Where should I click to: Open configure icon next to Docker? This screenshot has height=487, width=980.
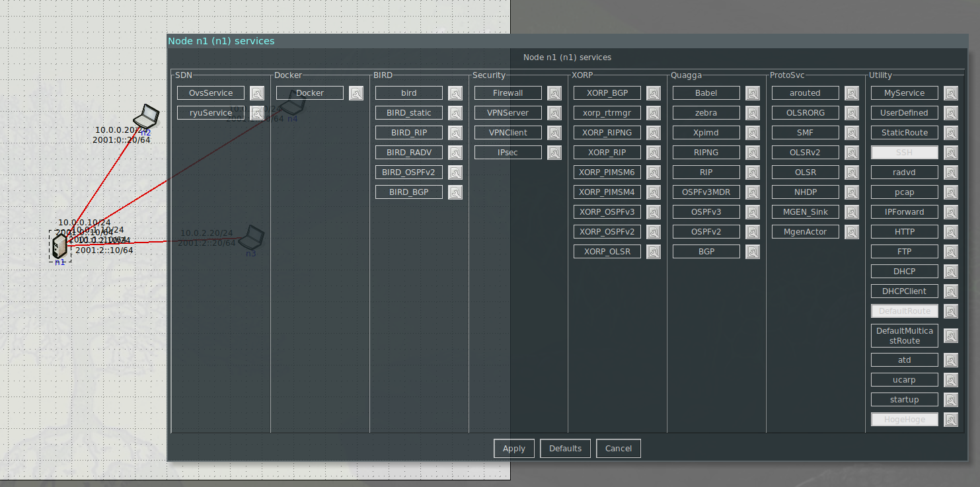(x=356, y=93)
